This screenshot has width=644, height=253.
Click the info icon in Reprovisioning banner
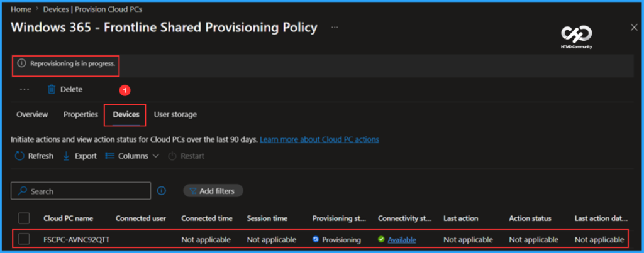point(22,63)
